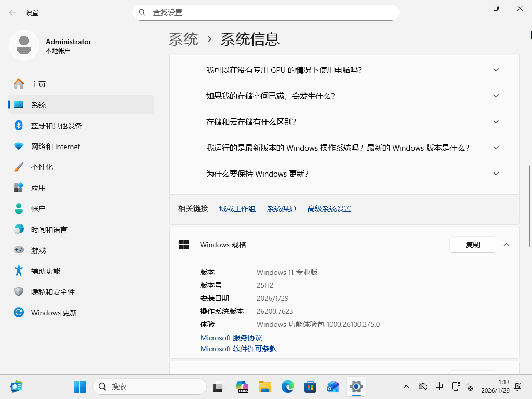532x399 pixels.
Task: Open the 高级系统设置 link
Action: (x=329, y=208)
